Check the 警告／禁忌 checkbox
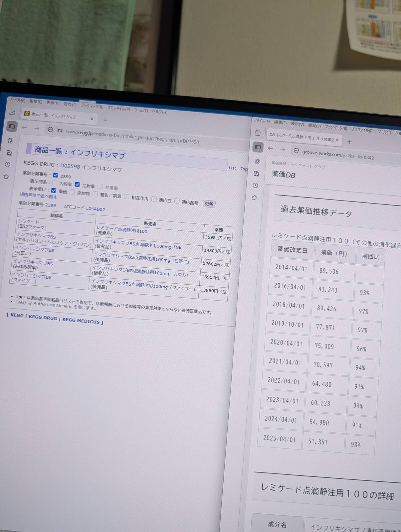This screenshot has width=401, height=532. pos(95,194)
